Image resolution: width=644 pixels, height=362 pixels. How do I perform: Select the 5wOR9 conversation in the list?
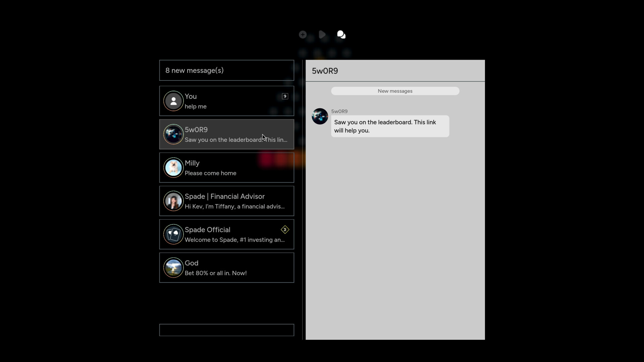click(226, 134)
